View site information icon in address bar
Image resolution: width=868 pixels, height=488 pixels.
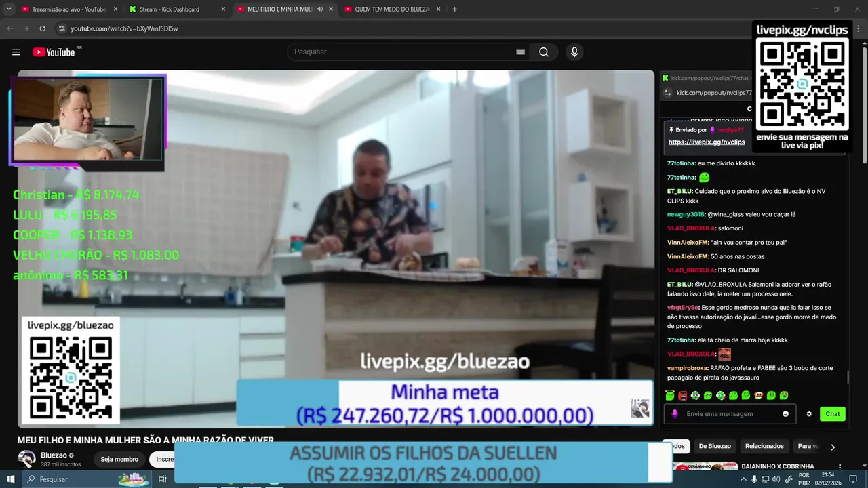pyautogui.click(x=62, y=28)
